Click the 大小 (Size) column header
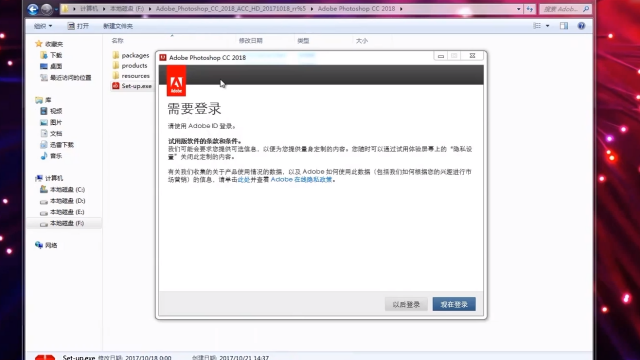The image size is (640, 360). [362, 41]
